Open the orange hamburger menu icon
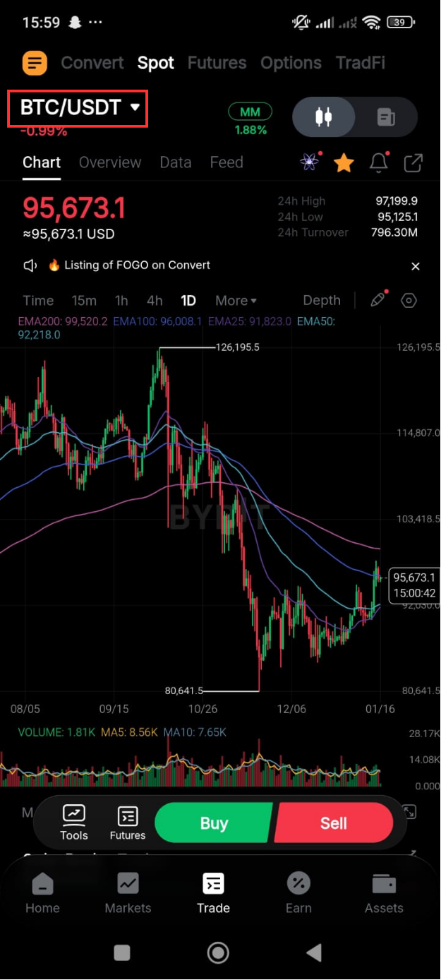This screenshot has width=441, height=980. point(35,63)
